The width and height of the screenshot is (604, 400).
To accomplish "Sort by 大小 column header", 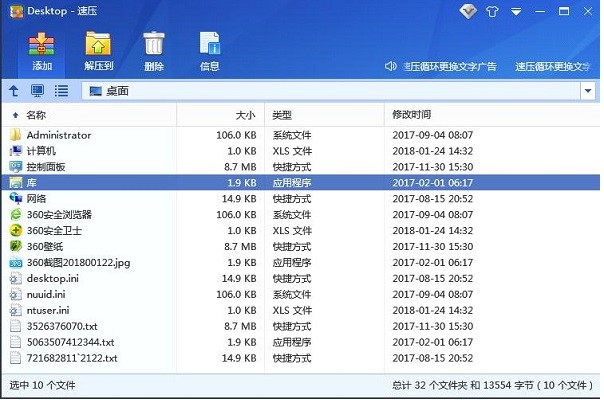I will (245, 115).
